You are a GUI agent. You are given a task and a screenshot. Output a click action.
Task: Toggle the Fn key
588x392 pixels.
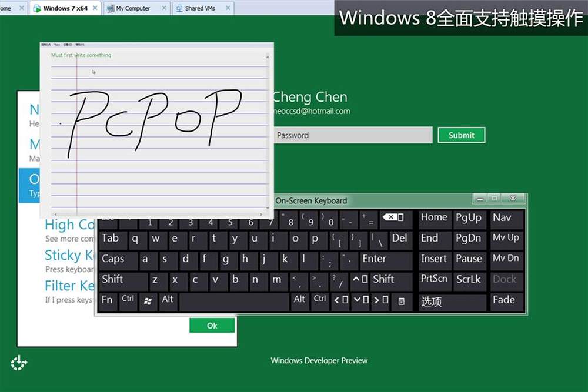(108, 300)
